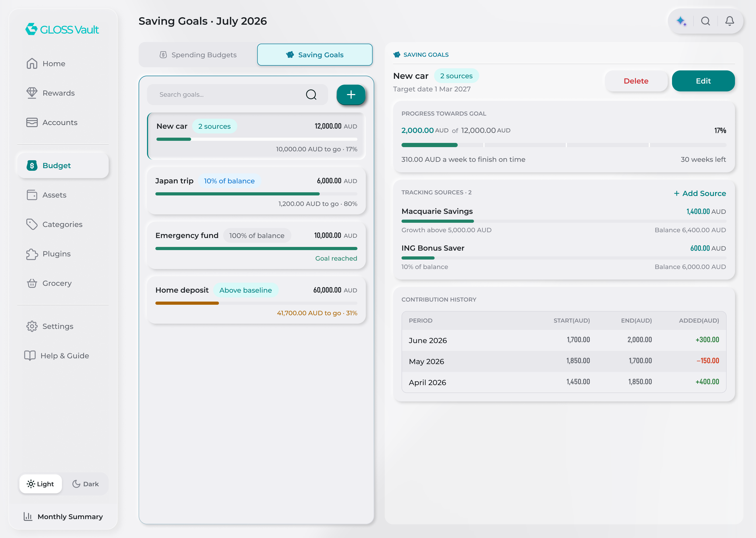Open Rewards in the sidebar
The image size is (756, 538).
coord(63,93)
